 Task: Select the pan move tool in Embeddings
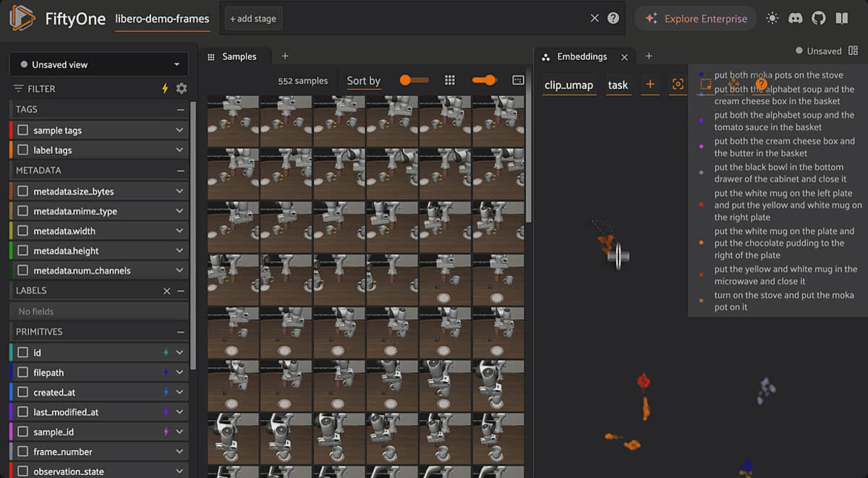point(733,85)
